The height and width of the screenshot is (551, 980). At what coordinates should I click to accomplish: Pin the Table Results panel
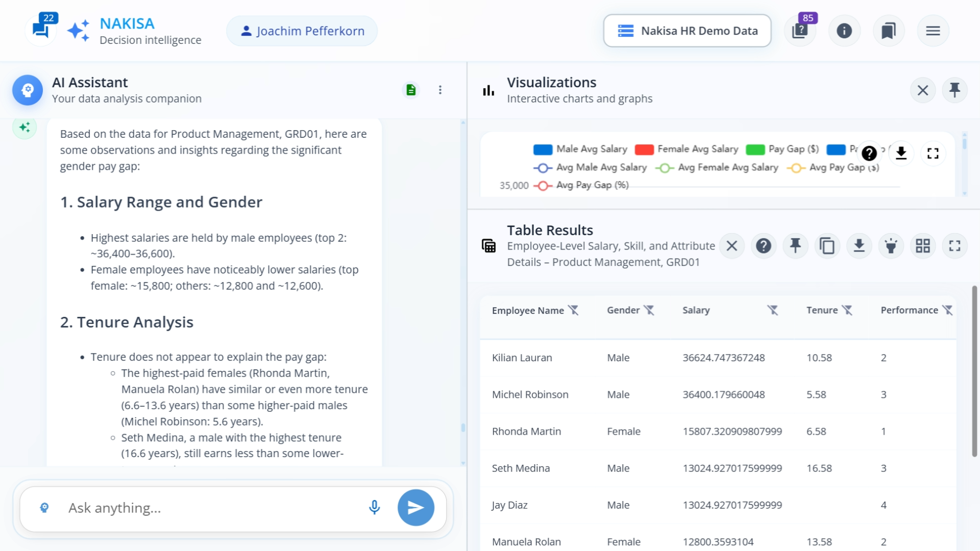pyautogui.click(x=796, y=245)
